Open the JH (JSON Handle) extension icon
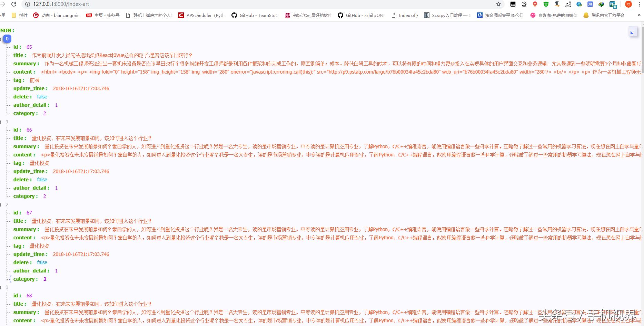This screenshot has width=644, height=326. point(590,4)
